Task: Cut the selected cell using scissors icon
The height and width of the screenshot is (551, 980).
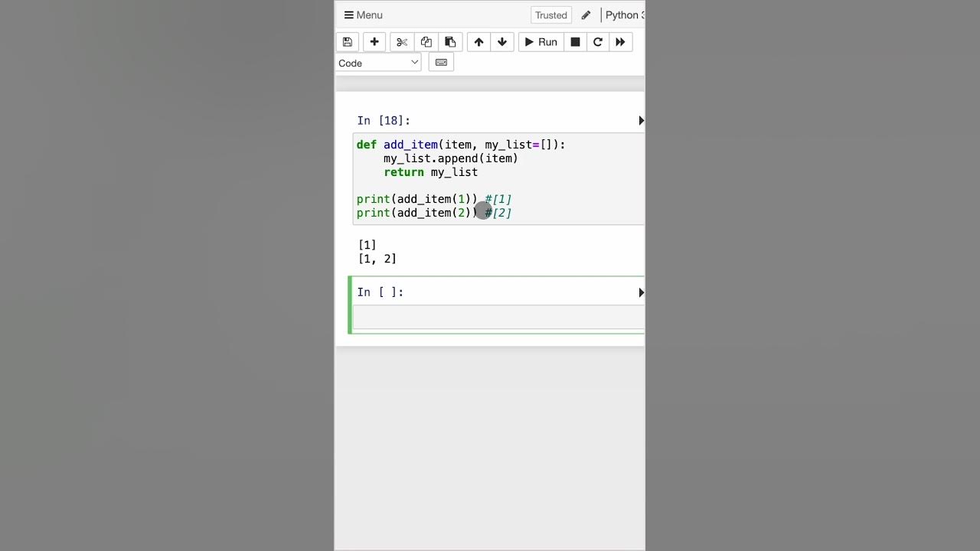Action: 401,41
